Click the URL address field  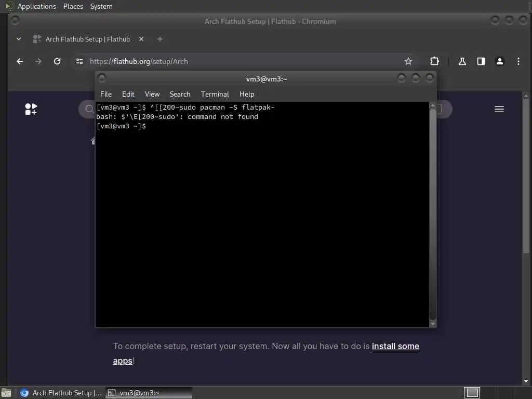pos(244,61)
